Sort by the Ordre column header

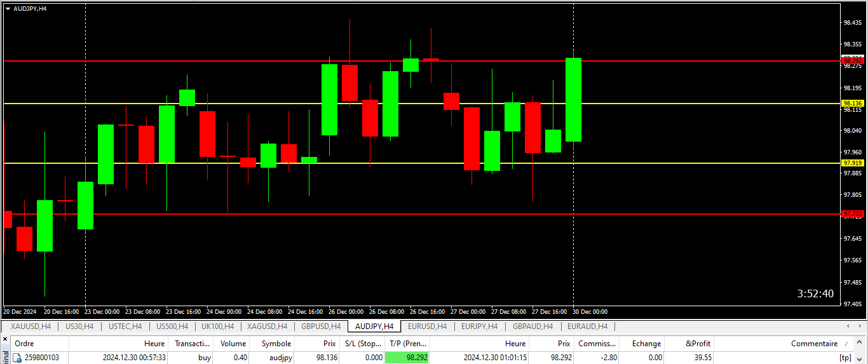(x=40, y=344)
